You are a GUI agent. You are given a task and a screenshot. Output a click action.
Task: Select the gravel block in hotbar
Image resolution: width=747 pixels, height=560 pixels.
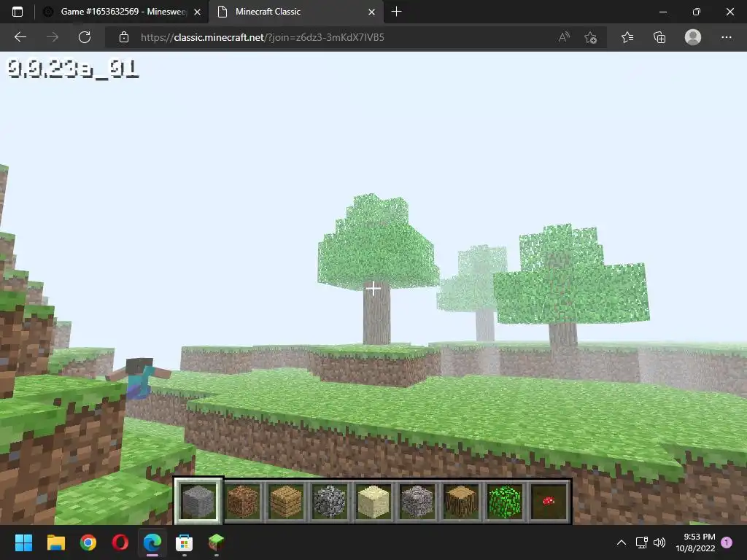coord(417,501)
